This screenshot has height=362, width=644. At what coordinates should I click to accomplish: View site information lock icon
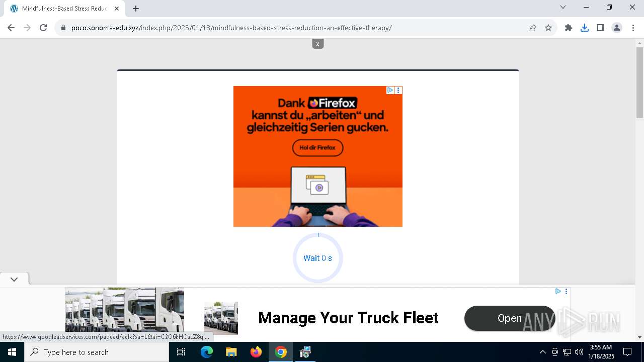coord(63,28)
